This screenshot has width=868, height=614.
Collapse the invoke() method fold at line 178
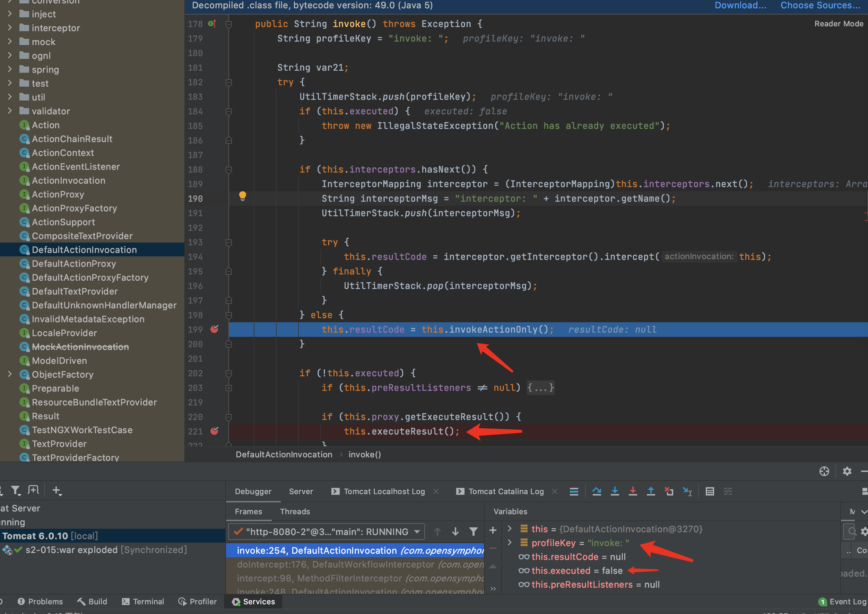(x=228, y=24)
